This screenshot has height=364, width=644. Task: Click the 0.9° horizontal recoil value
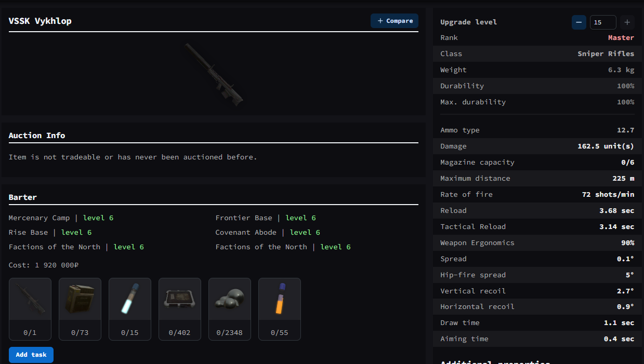626,307
